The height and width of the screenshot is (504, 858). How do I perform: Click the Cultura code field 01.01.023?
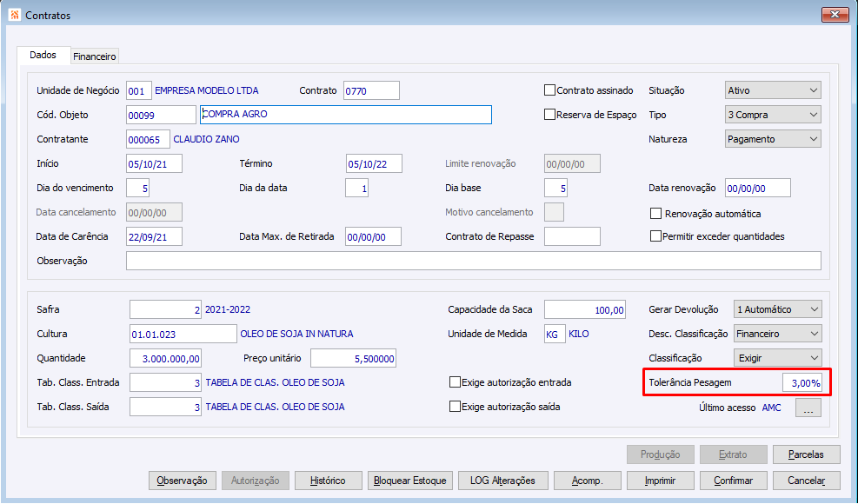(x=183, y=334)
